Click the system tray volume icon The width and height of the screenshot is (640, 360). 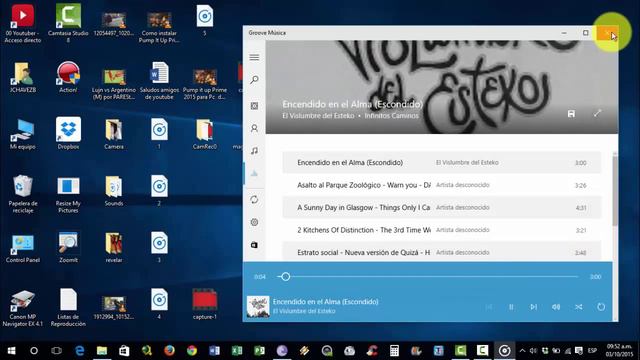(533, 351)
